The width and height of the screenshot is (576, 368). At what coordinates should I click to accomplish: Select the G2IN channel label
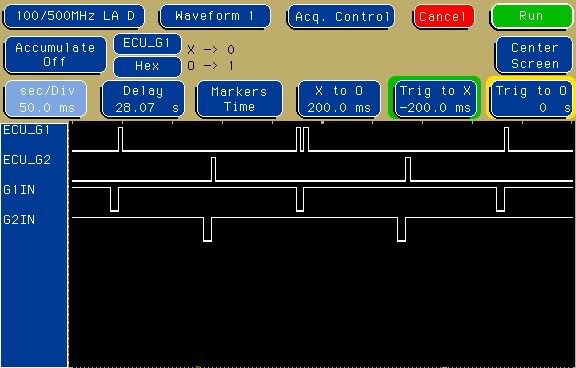coord(19,220)
